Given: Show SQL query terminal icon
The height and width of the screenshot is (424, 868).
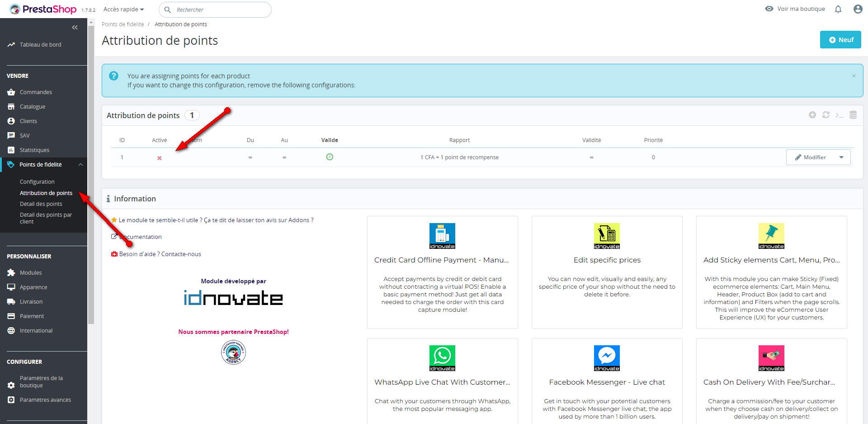Looking at the screenshot, I should tap(840, 115).
